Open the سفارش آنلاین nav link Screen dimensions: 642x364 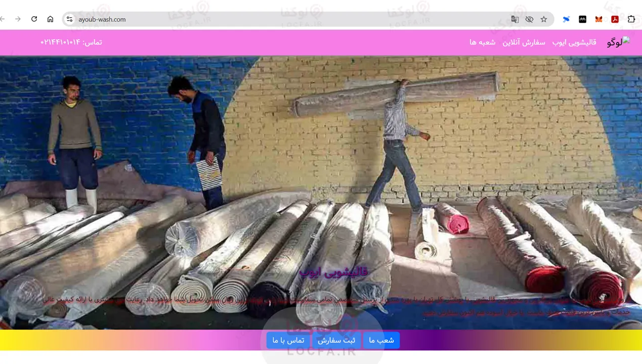[x=524, y=42]
